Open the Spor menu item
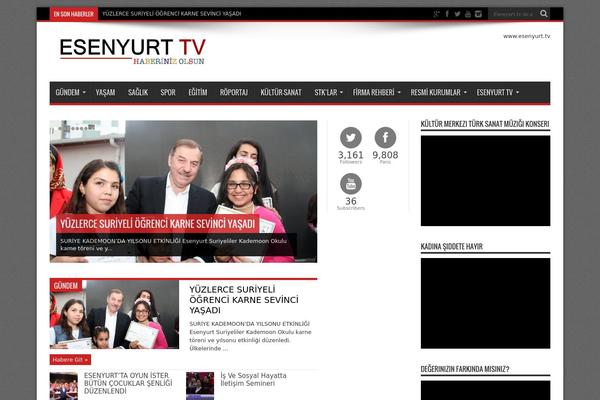The width and height of the screenshot is (600, 400). tap(168, 92)
